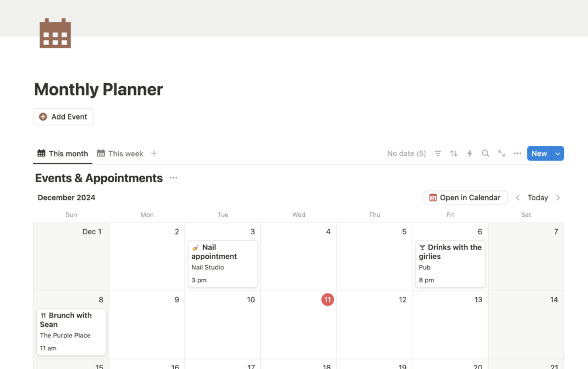588x369 pixels.
Task: Select the This month tab
Action: coord(63,153)
